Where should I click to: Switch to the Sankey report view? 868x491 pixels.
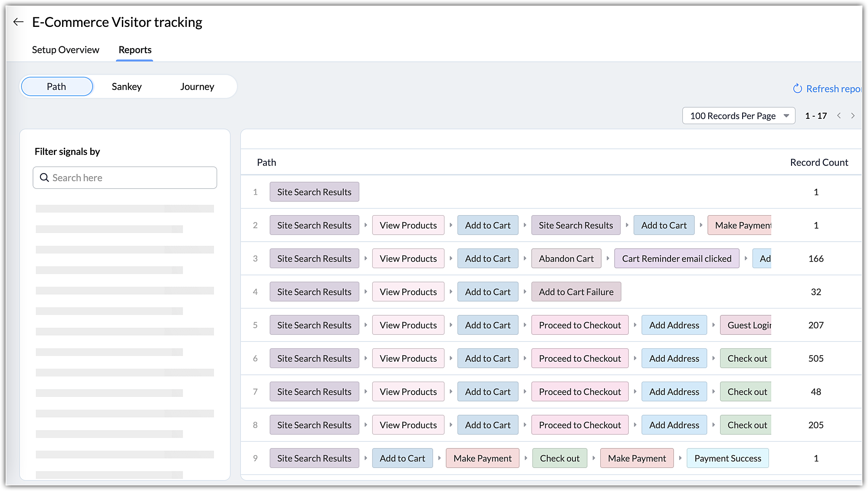pyautogui.click(x=127, y=86)
